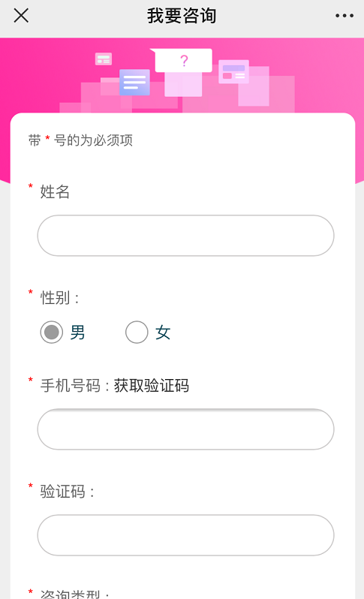Focus the 姓名 name input field

(185, 236)
